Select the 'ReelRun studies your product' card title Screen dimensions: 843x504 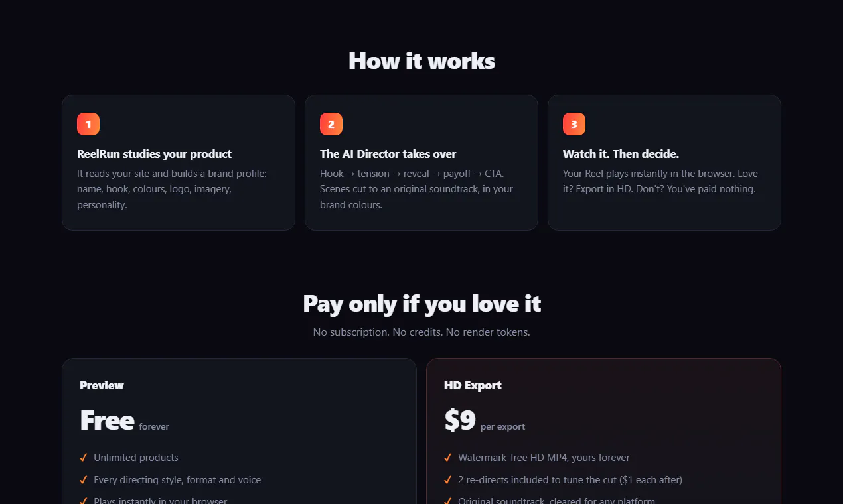154,154
